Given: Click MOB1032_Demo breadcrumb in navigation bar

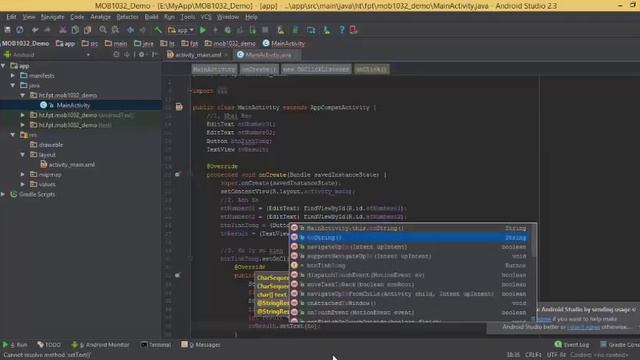Looking at the screenshot, I should [25, 43].
